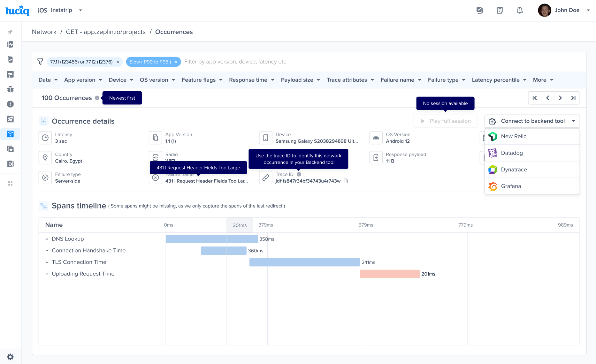Image resolution: width=596 pixels, height=364 pixels.
Task: Click the filter funnel icon
Action: coord(40,62)
